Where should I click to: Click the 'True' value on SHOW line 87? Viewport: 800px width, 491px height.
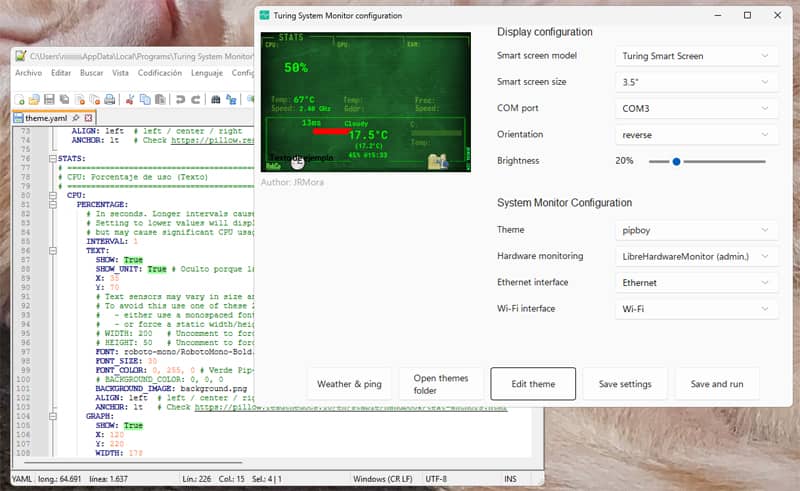tap(133, 260)
